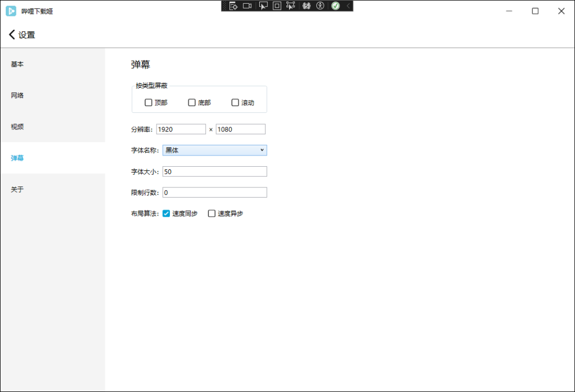
Task: Close the 哔哩下载姬 window
Action: tap(561, 11)
